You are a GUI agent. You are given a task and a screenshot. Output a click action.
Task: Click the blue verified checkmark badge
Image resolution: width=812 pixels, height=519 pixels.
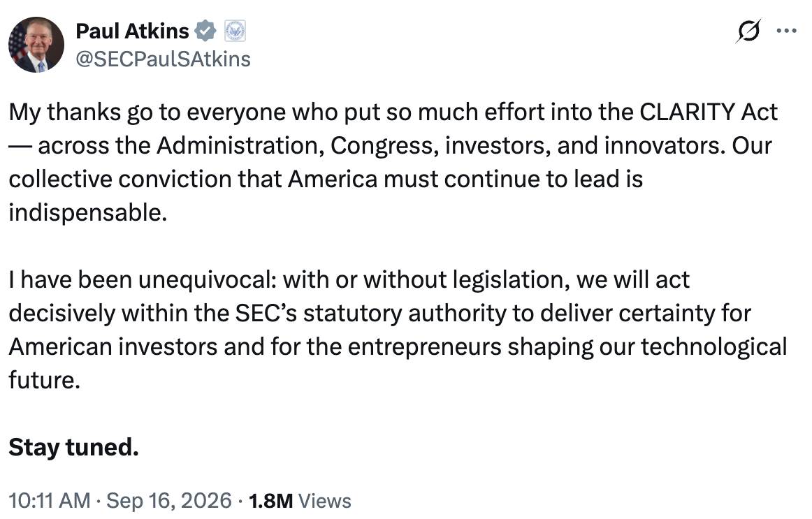[205, 31]
